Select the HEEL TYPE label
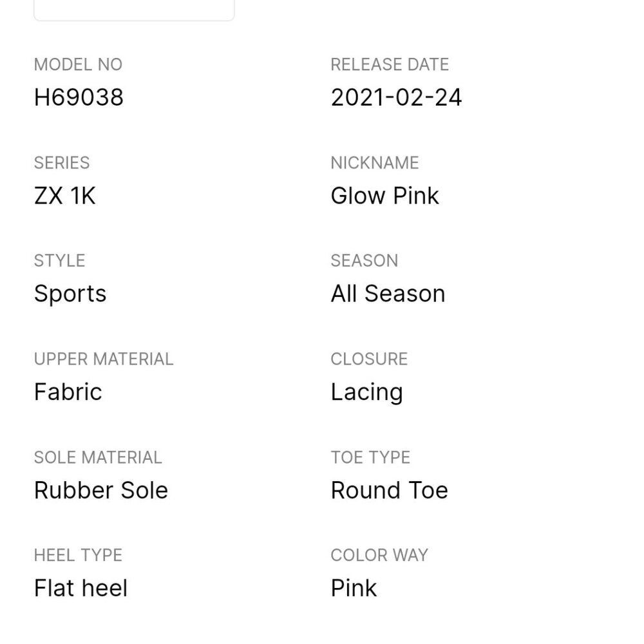Image resolution: width=644 pixels, height=644 pixels. (78, 555)
